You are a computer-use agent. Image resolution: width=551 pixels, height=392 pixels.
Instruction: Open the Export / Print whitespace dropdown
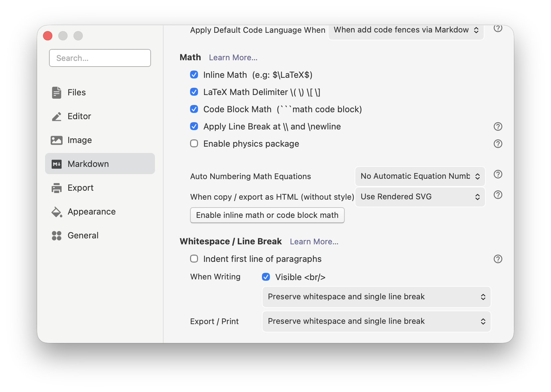coord(376,321)
